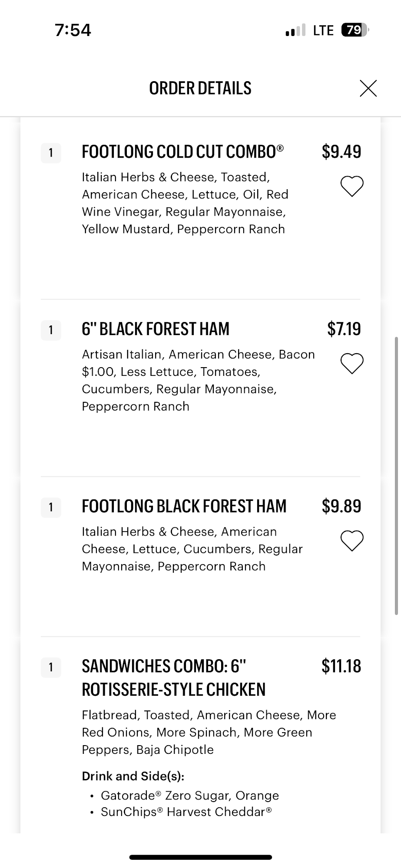The image size is (401, 868).
Task: Close the Order Details sheet
Action: click(368, 88)
